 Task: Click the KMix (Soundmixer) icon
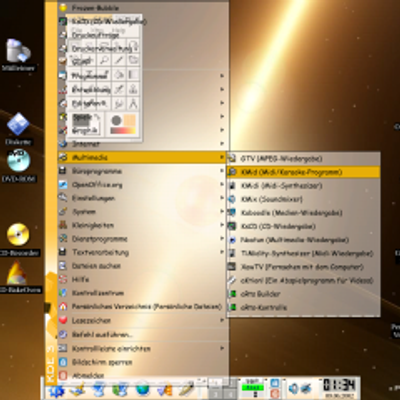point(232,199)
